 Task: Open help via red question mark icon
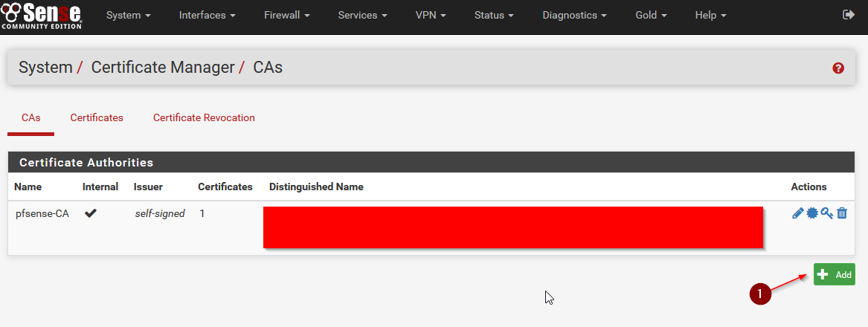click(838, 68)
